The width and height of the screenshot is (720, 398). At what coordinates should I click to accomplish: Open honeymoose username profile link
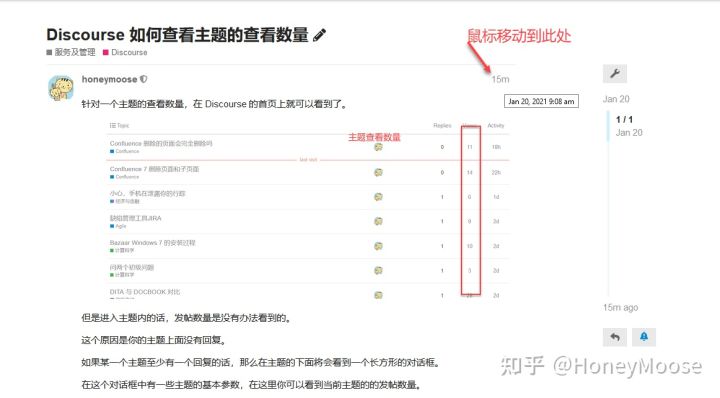(x=109, y=79)
